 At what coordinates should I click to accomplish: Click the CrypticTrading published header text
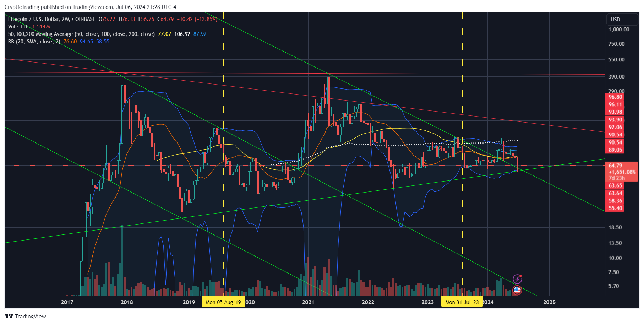[x=90, y=7]
